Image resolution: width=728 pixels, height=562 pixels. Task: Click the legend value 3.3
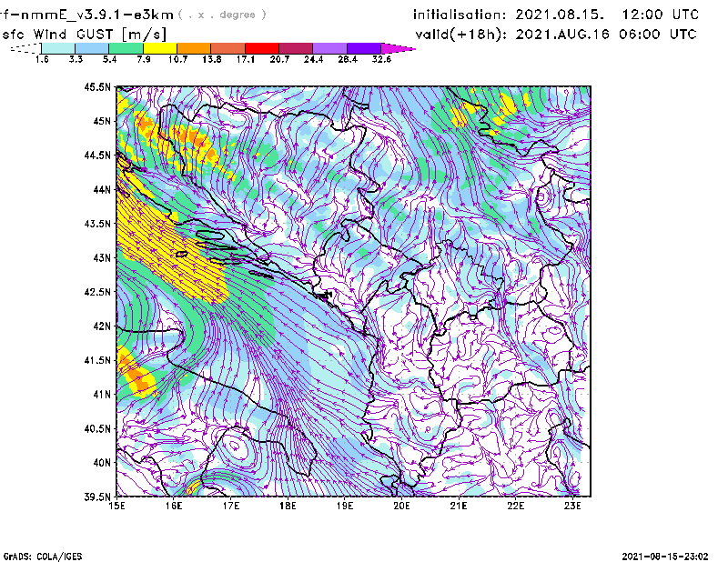point(76,59)
